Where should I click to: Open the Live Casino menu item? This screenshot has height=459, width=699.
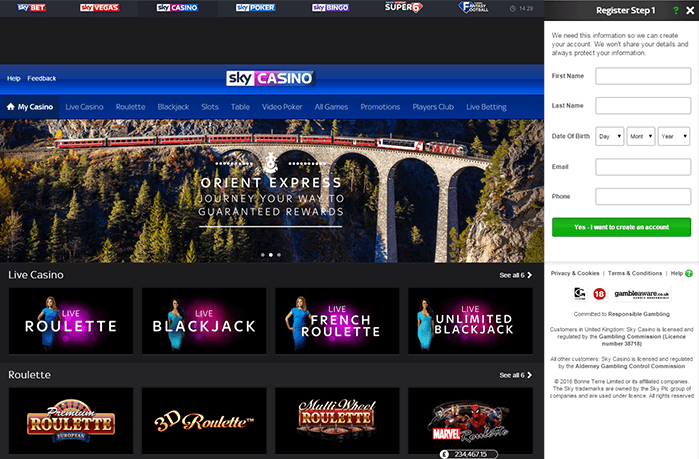tap(84, 107)
